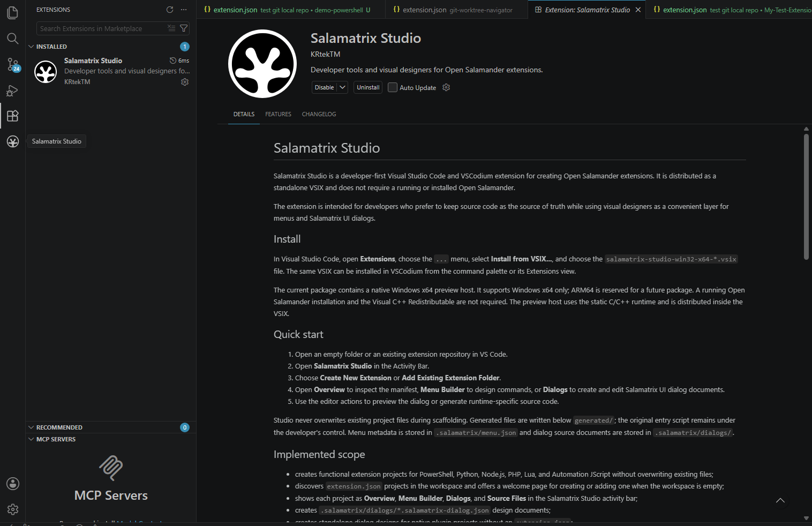
Task: Click the MCP Servers logo icon
Action: (x=111, y=468)
